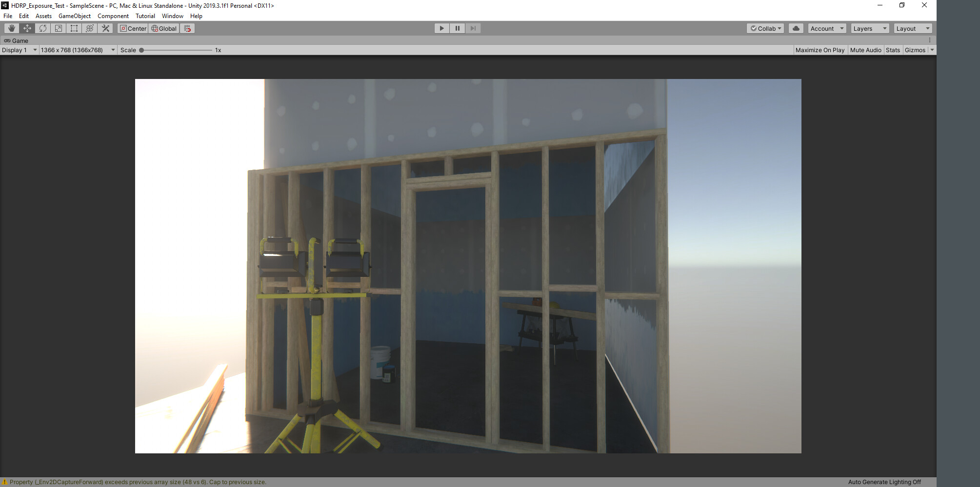Screen dimensions: 980x487
Task: Click the Stats button
Action: (893, 50)
